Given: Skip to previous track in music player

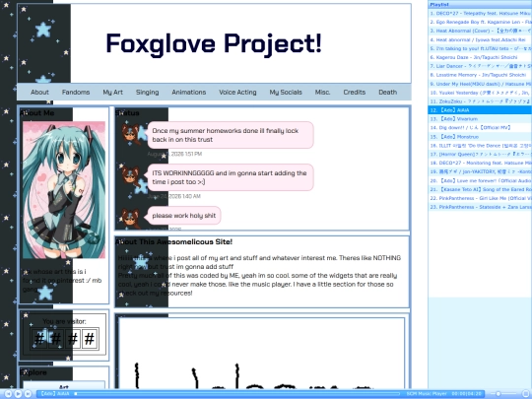Looking at the screenshot, I should tap(8, 393).
